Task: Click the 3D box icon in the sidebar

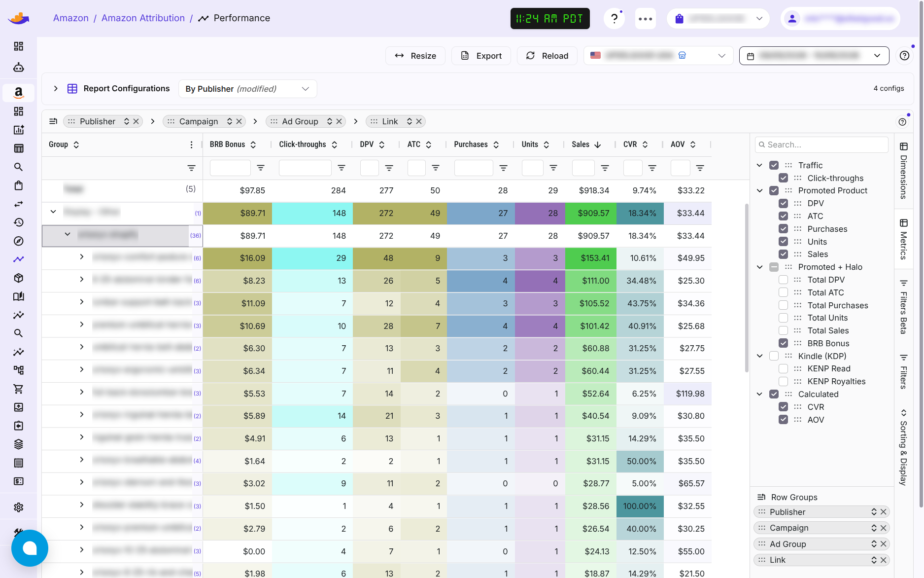Action: click(x=18, y=278)
